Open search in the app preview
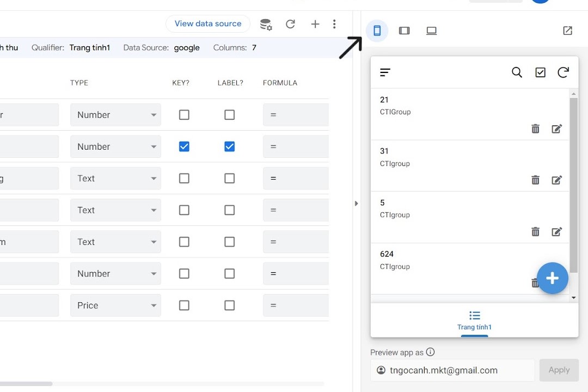The height and width of the screenshot is (392, 588). point(517,72)
